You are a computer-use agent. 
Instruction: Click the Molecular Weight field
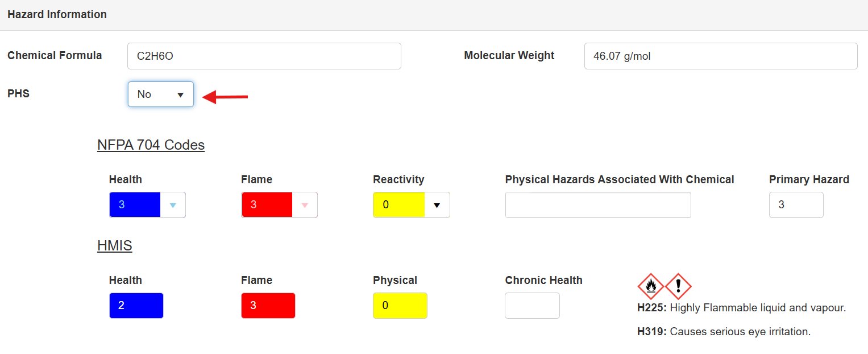[x=720, y=56]
